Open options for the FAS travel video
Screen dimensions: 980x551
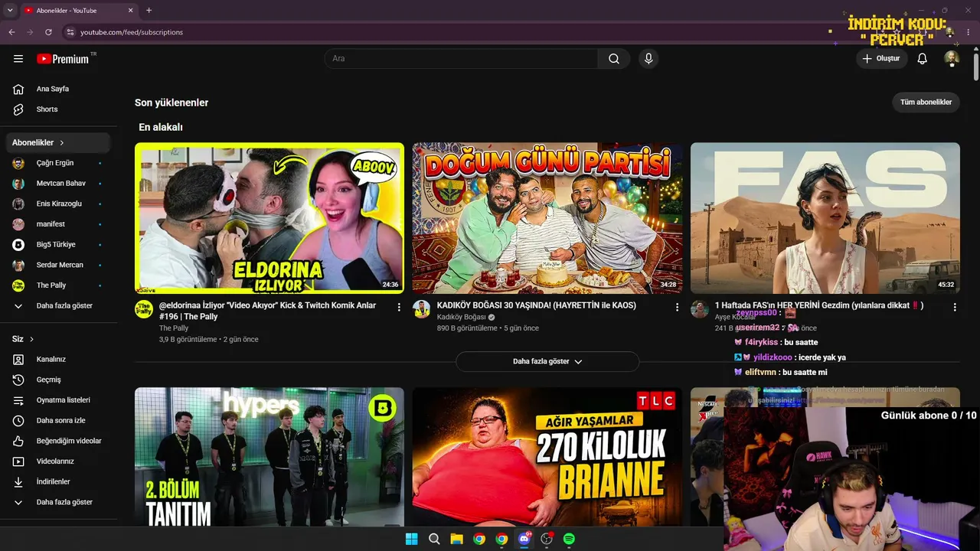pos(955,307)
